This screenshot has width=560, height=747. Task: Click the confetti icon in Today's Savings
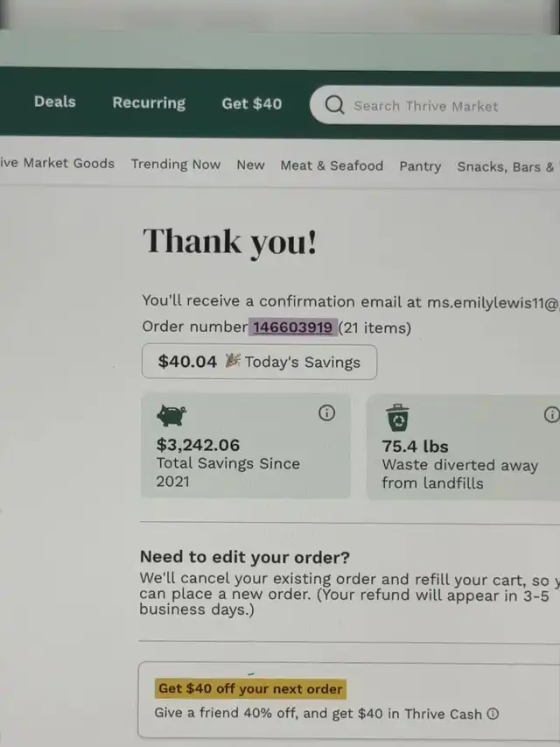coord(233,361)
